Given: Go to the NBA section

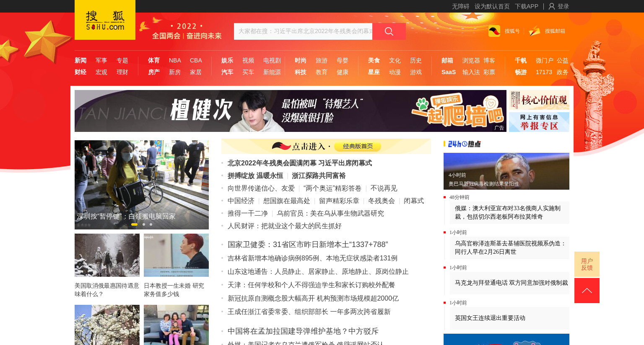Looking at the screenshot, I should pyautogui.click(x=175, y=60).
